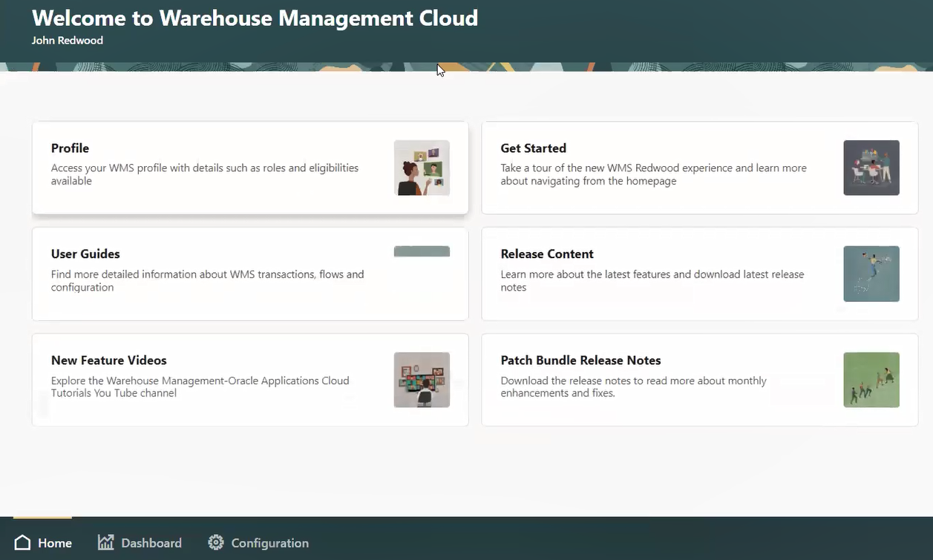Click the Welcome to Warehouse Management Cloud heading
The width and height of the screenshot is (933, 560).
pos(255,18)
